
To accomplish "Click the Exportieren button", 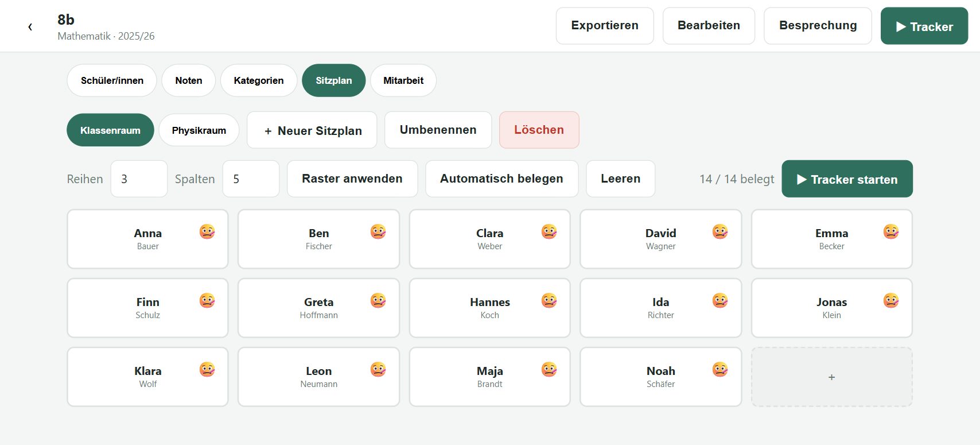I will pyautogui.click(x=605, y=26).
